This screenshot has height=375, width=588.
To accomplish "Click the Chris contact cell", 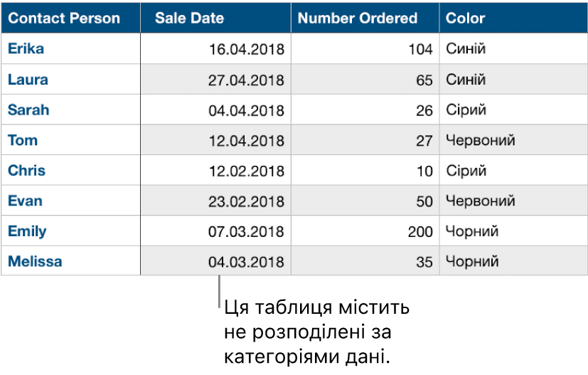I will (26, 171).
